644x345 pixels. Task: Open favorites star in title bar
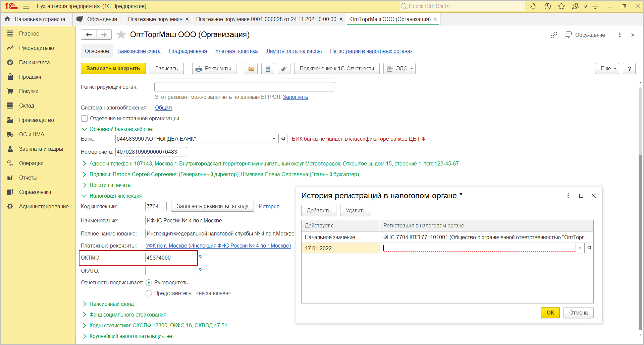click(561, 6)
